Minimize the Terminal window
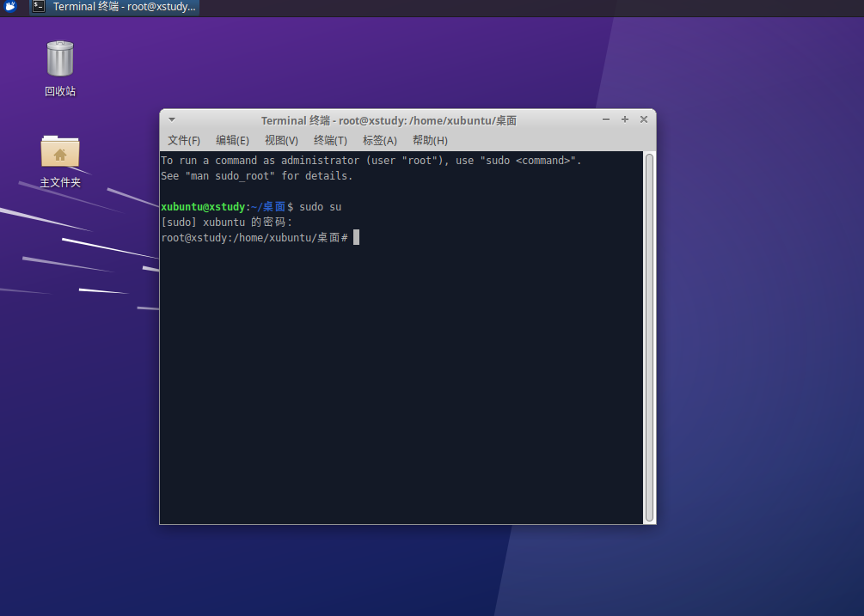Image resolution: width=864 pixels, height=616 pixels. 606,119
